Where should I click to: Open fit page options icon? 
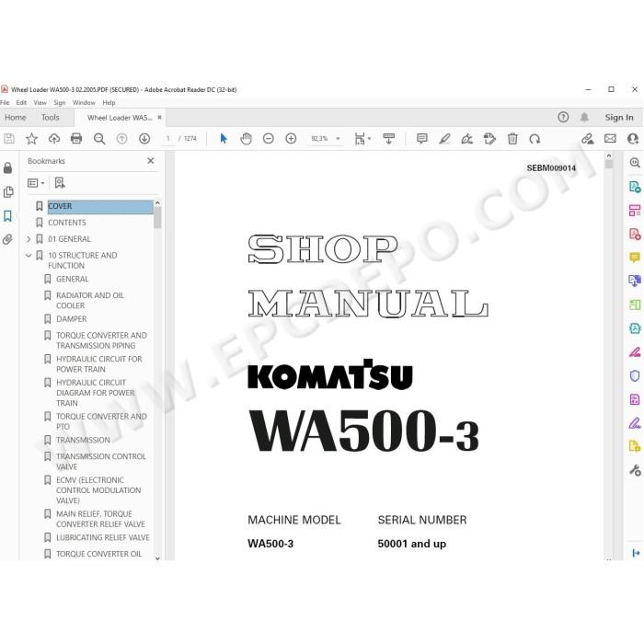tap(360, 139)
